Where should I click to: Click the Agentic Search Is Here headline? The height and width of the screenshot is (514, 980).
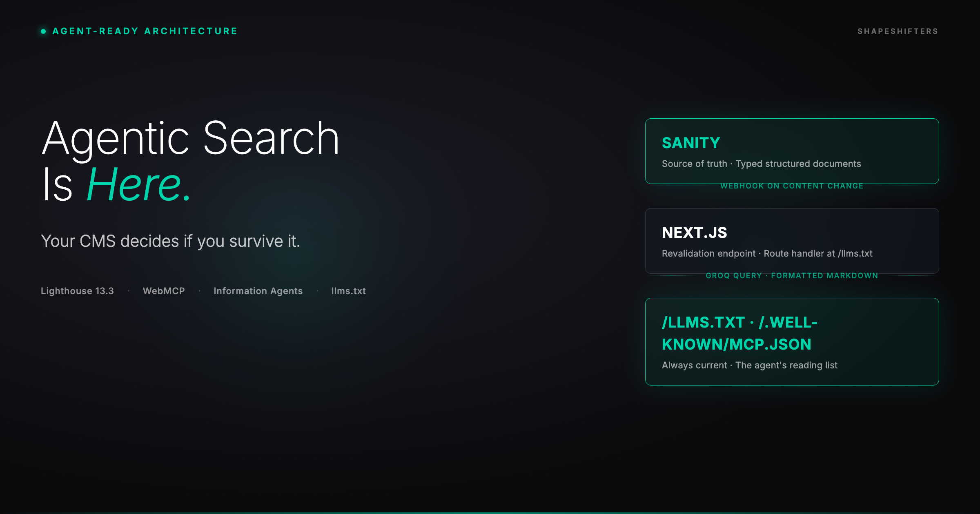point(191,161)
